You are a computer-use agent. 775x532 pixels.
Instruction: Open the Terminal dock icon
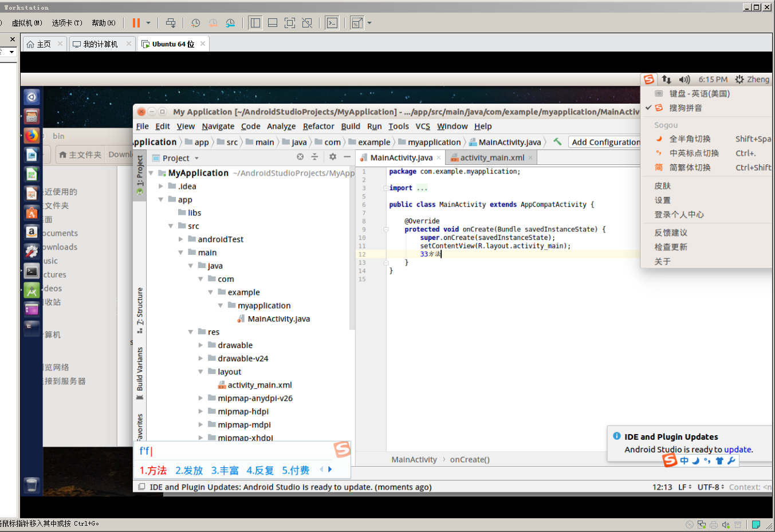click(x=32, y=271)
